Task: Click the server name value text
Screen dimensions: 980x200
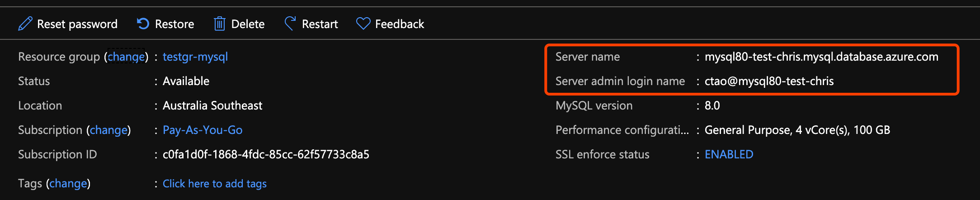Action: [x=821, y=57]
